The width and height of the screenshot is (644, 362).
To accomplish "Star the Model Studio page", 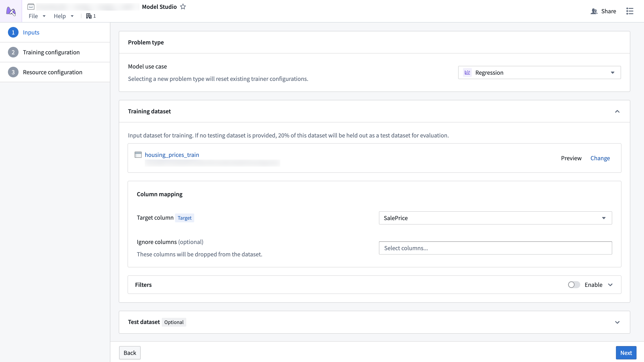I will tap(183, 6).
